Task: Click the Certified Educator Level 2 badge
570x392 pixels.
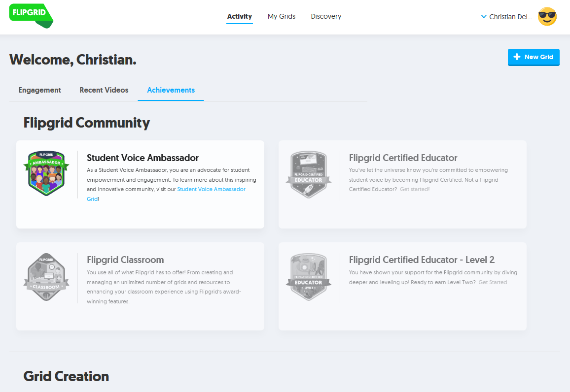Action: coord(309,277)
